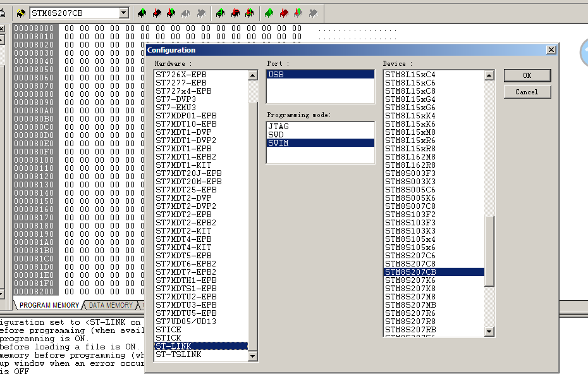Click address 00008100 in the memory view
Screen dimensions: 588x388
point(34,160)
